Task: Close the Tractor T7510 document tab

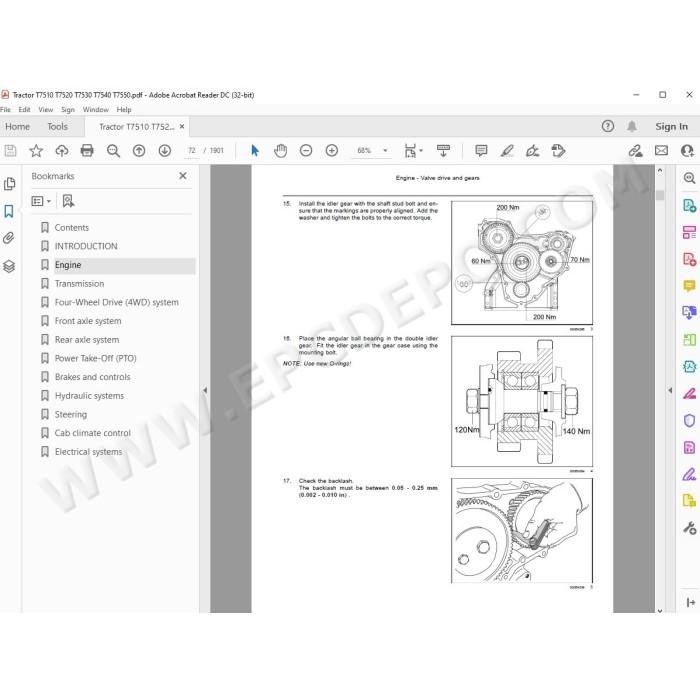Action: tap(182, 127)
